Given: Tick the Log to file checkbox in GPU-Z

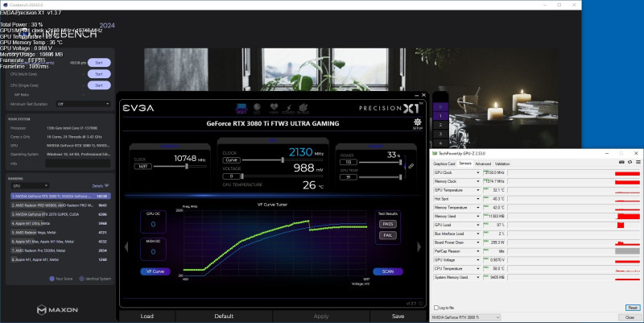Looking at the screenshot, I should click(x=436, y=308).
